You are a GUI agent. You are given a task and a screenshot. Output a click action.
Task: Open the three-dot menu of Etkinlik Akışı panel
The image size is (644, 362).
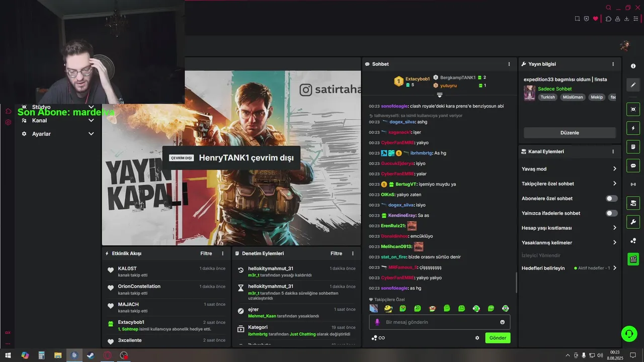click(223, 253)
